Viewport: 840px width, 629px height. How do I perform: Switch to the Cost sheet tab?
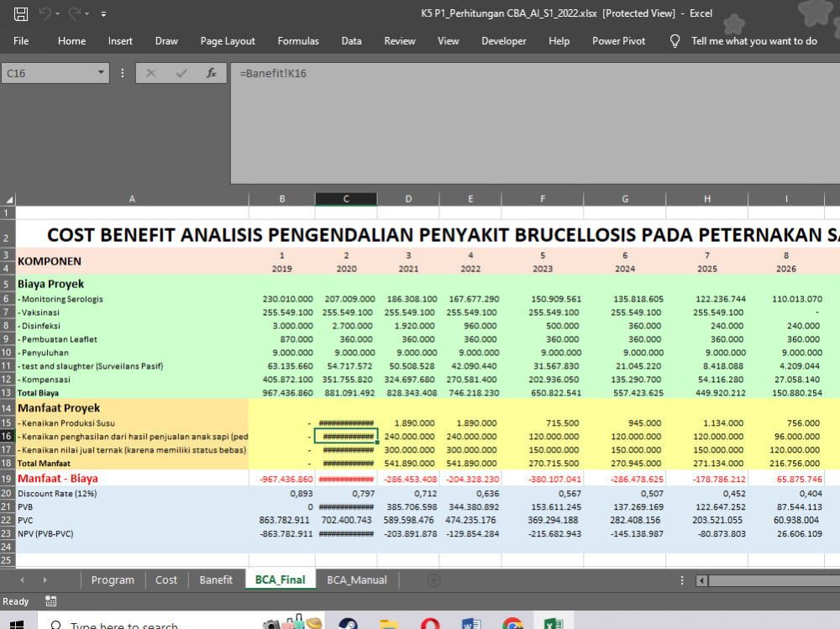[x=166, y=579]
